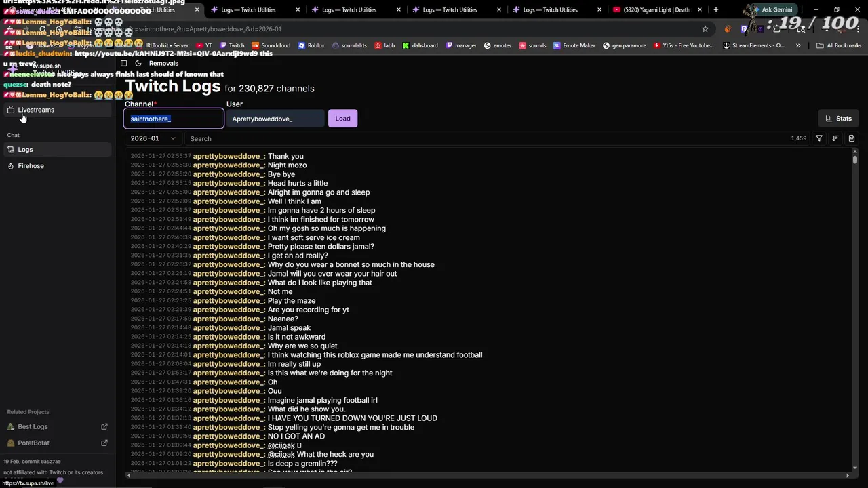Open the dahsboard bookmark
Screen dimensions: 868x488
point(420,45)
